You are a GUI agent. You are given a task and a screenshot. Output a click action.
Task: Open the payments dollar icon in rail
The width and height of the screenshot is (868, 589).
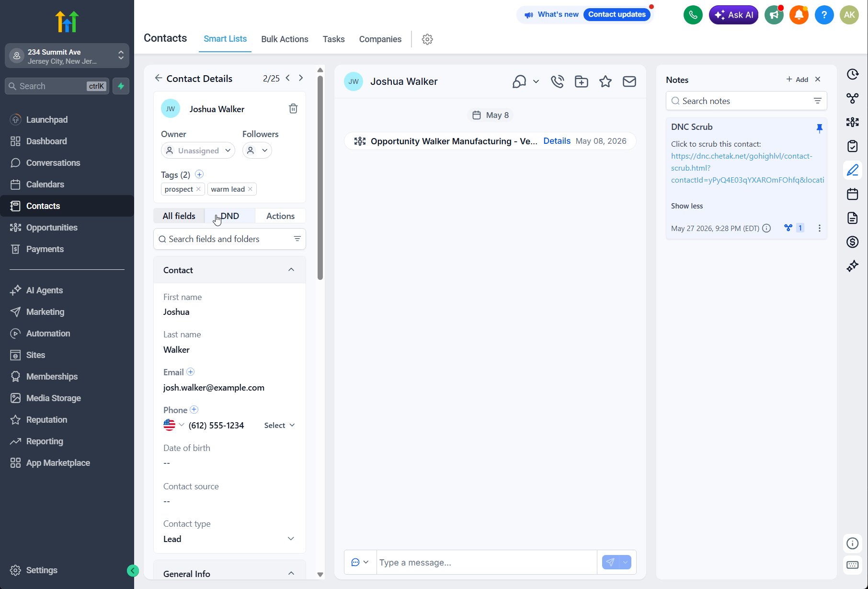click(x=852, y=242)
